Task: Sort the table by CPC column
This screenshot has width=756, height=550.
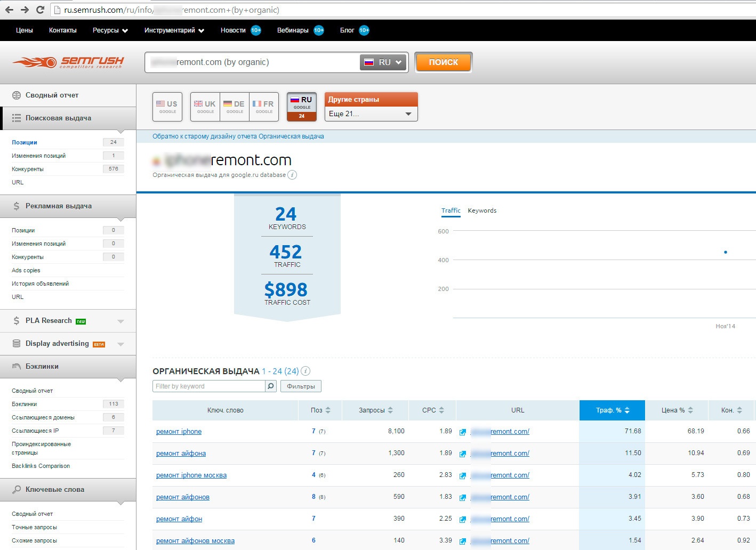Action: tap(432, 410)
